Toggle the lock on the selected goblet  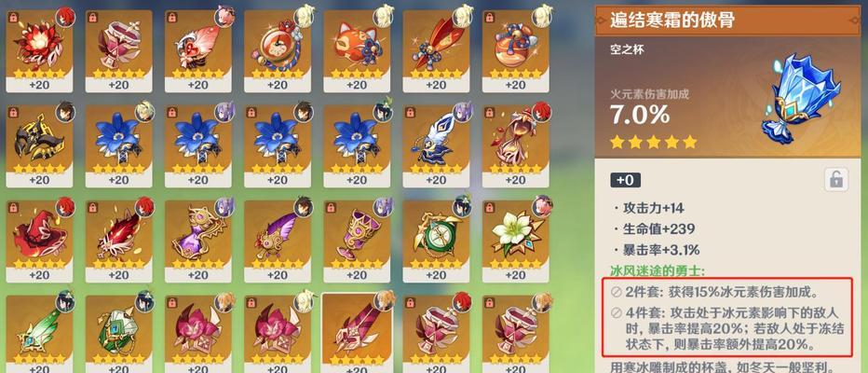click(x=834, y=180)
